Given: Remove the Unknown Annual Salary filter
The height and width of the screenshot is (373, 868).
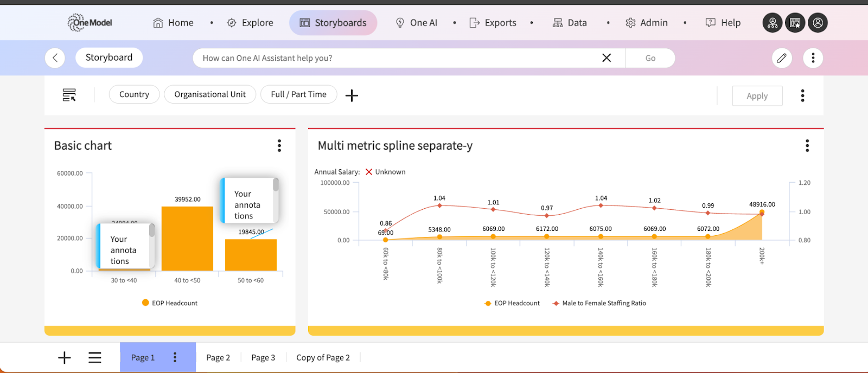Looking at the screenshot, I should coord(369,172).
